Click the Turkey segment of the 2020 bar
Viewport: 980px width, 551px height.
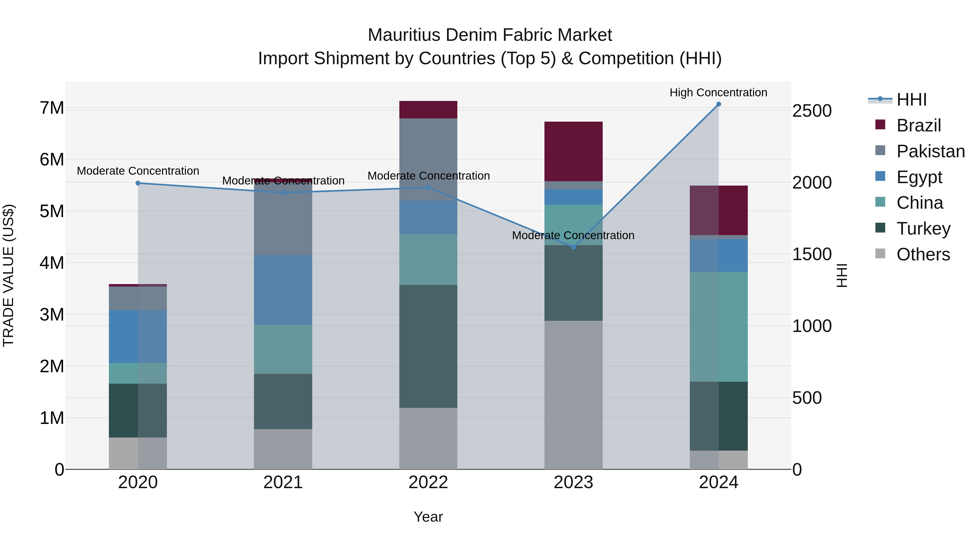138,411
